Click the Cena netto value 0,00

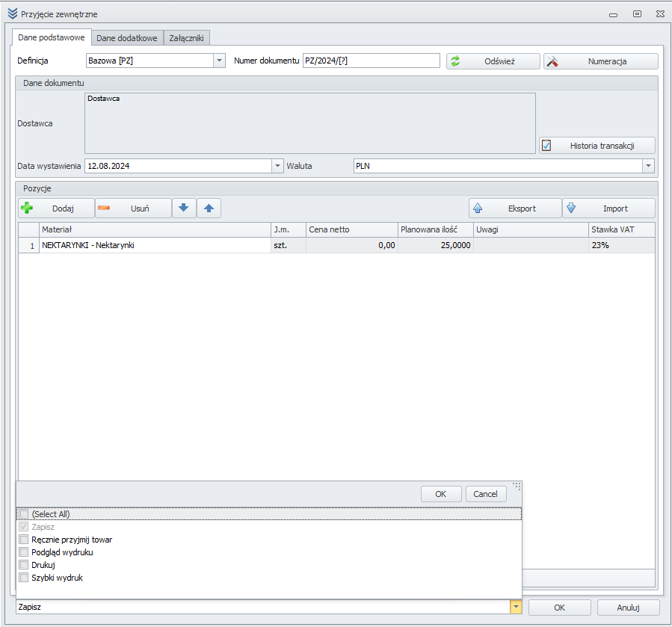352,245
